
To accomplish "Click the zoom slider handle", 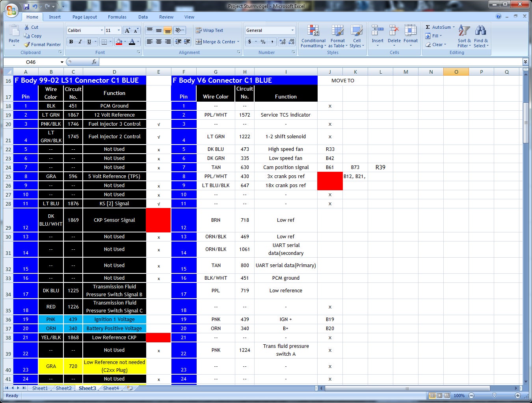I will (x=494, y=395).
